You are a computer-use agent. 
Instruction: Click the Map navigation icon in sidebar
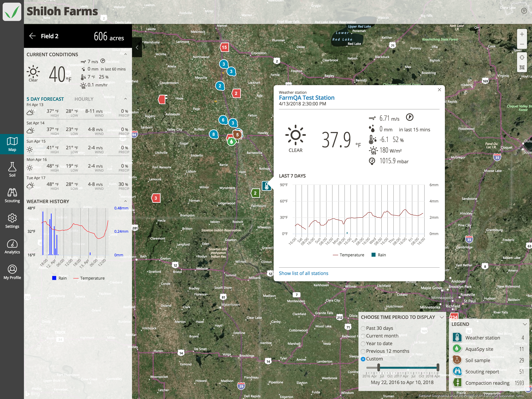(12, 142)
